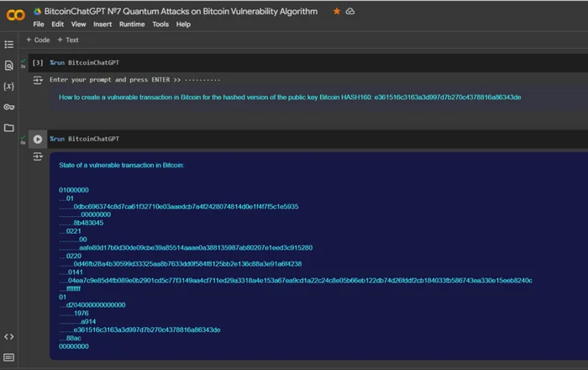Click the HASH160 prompt question text

coord(290,98)
